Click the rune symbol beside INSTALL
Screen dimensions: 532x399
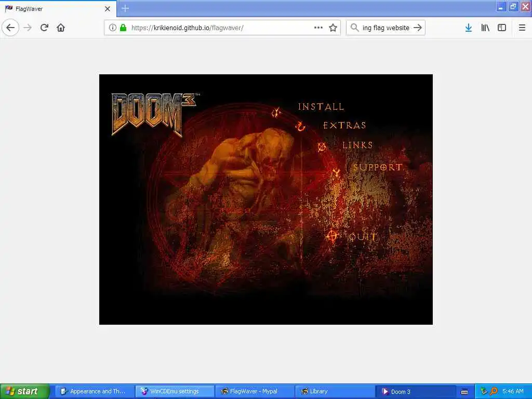(276, 112)
